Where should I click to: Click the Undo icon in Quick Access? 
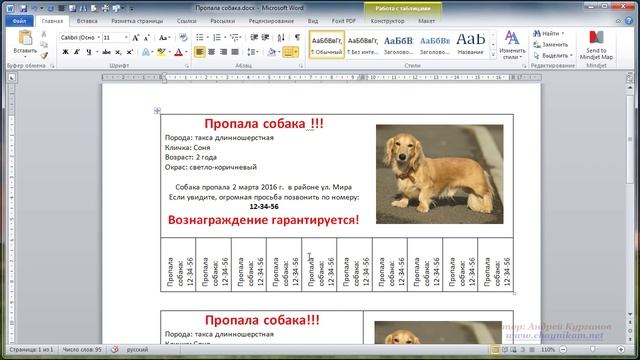tap(35, 8)
